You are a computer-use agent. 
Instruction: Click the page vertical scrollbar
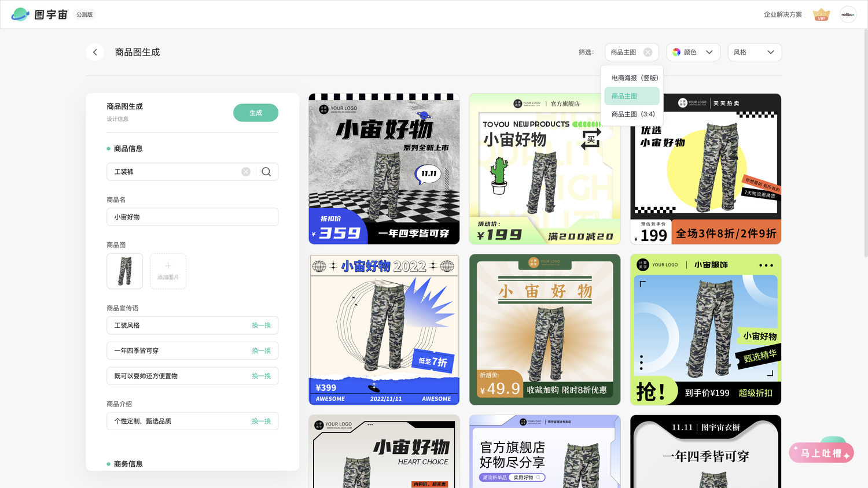coord(865,145)
